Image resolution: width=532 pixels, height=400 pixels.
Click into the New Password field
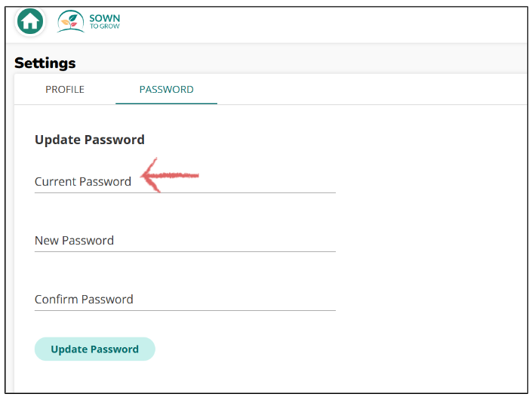(x=185, y=241)
